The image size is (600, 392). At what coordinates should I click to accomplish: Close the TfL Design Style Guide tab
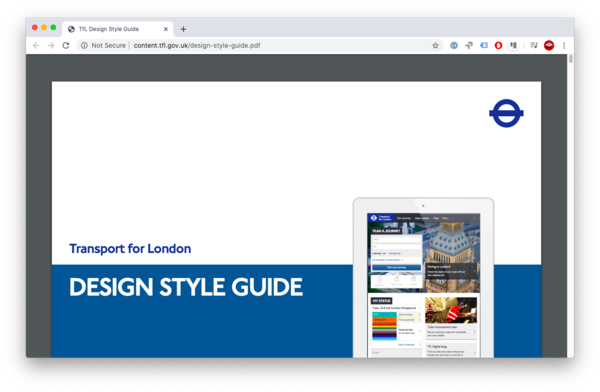[x=166, y=29]
